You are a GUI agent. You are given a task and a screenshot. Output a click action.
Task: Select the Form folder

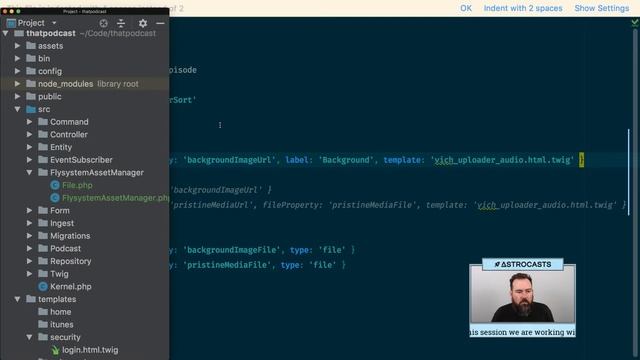pos(60,211)
